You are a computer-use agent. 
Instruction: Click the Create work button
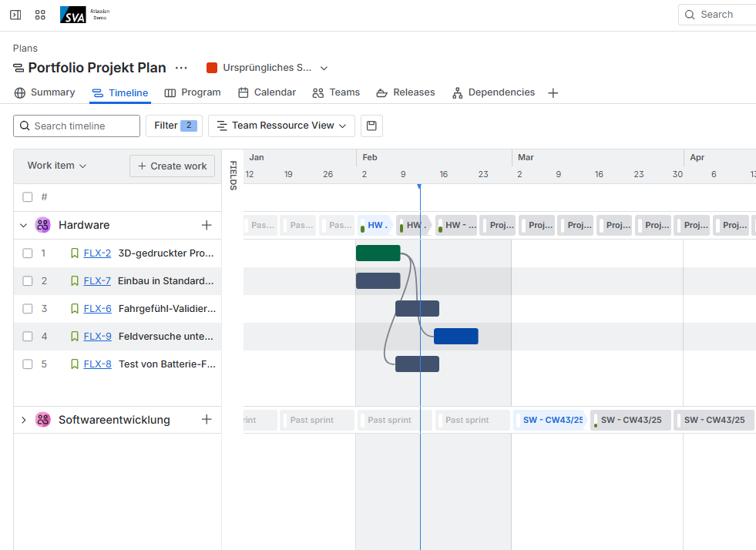click(x=172, y=166)
